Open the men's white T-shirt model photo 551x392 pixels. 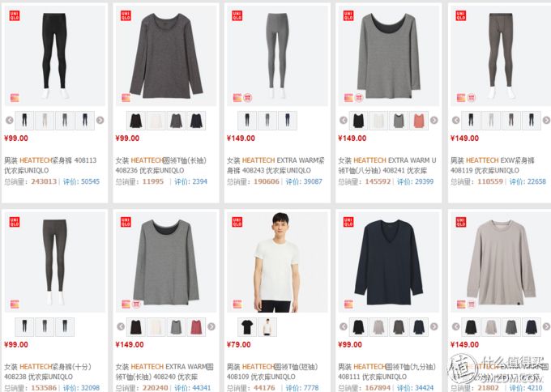(277, 262)
